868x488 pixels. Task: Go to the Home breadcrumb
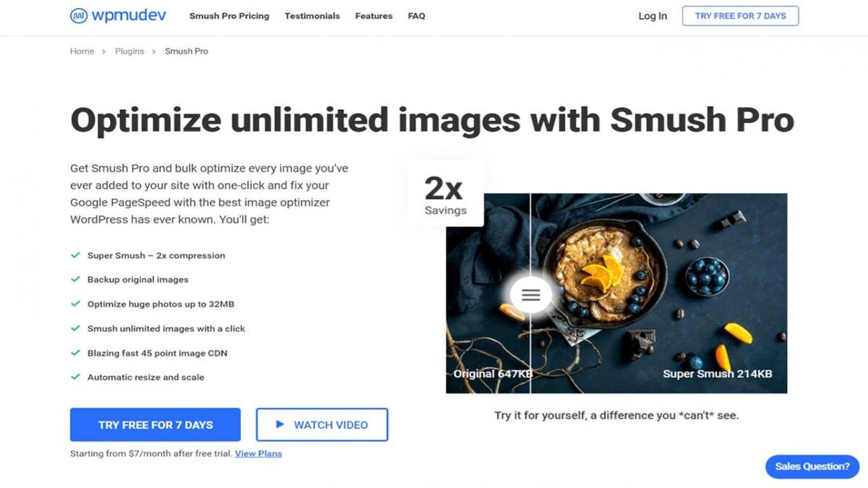[82, 51]
